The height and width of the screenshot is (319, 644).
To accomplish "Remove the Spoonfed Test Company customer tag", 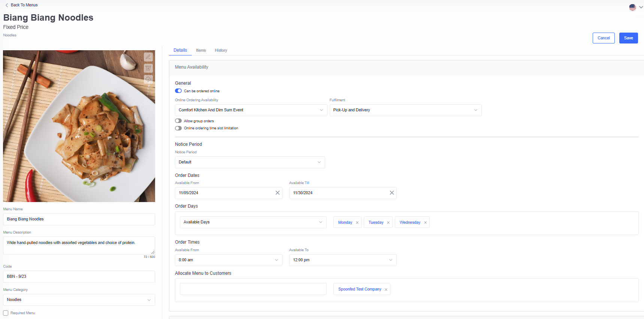I will pos(386,289).
